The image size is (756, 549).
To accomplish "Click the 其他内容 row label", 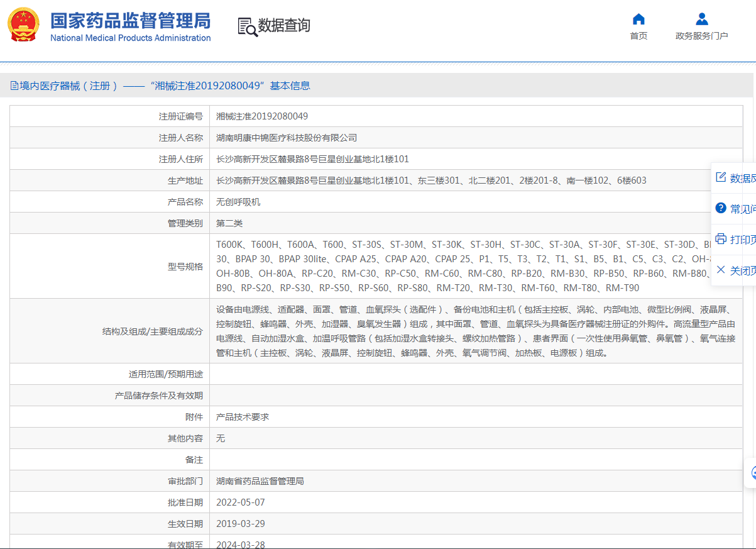I will [x=185, y=438].
